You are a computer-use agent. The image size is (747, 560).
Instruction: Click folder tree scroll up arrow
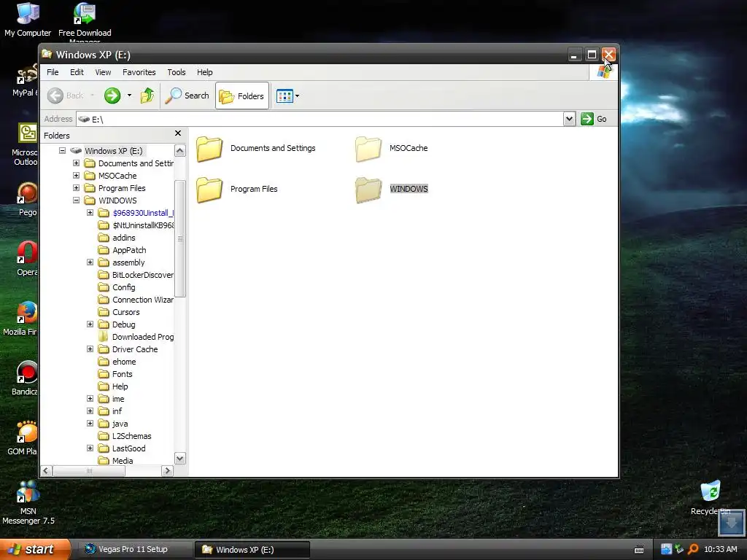180,151
